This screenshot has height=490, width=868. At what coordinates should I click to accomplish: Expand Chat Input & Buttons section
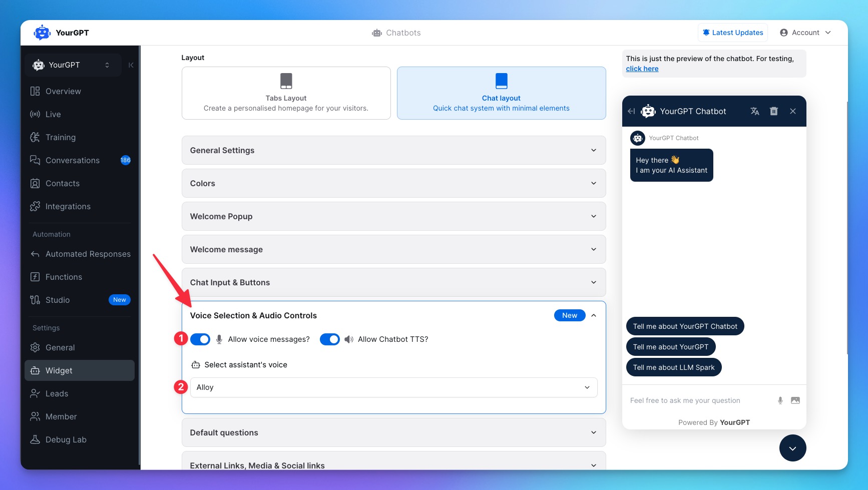pos(394,282)
